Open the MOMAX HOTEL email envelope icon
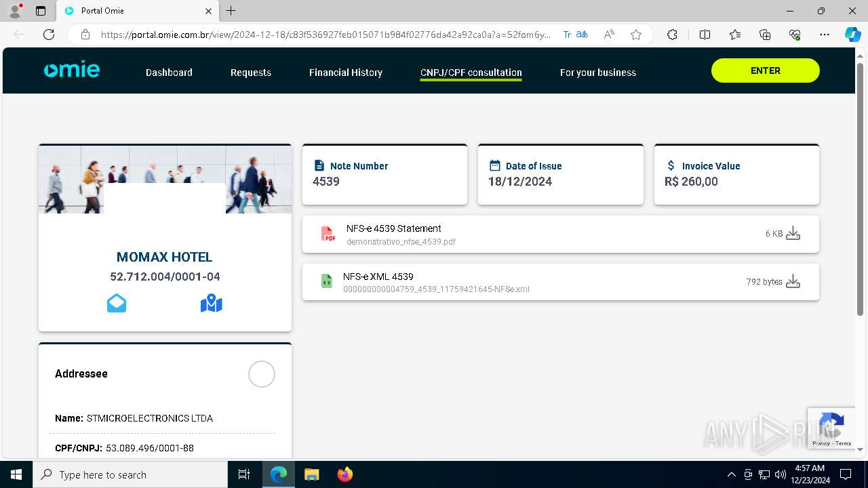This screenshot has height=488, width=868. [x=117, y=303]
